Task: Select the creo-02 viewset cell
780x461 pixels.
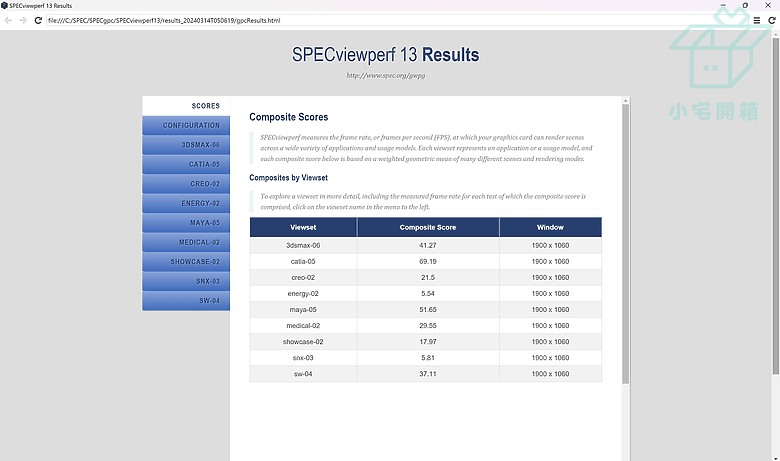Action: click(x=303, y=277)
